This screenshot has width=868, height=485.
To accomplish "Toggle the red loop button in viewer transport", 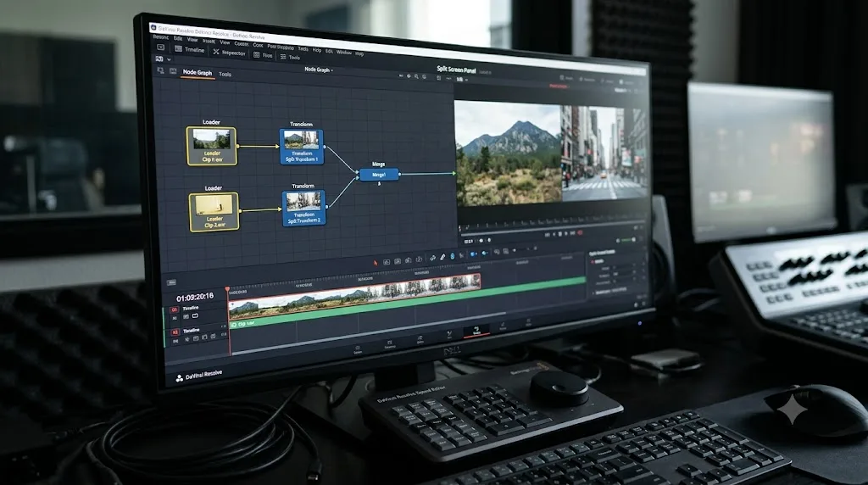I will pyautogui.click(x=580, y=232).
